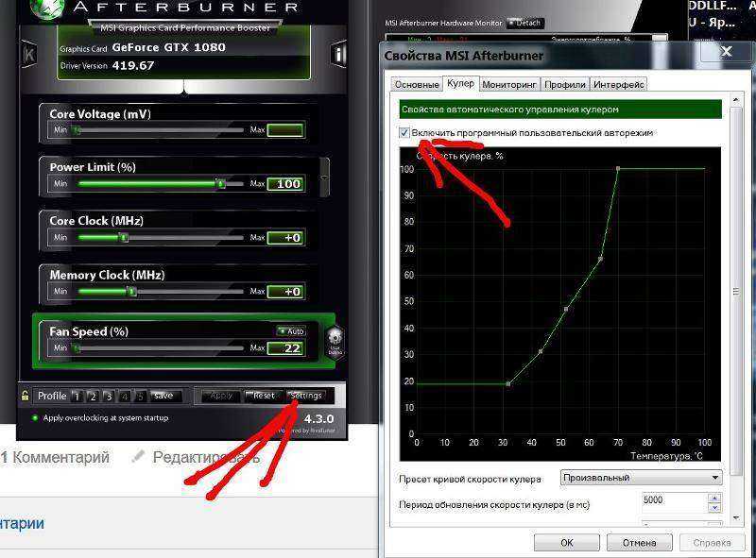Image resolution: width=756 pixels, height=558 pixels.
Task: Click the Core Voltage value box
Action: pos(286,130)
